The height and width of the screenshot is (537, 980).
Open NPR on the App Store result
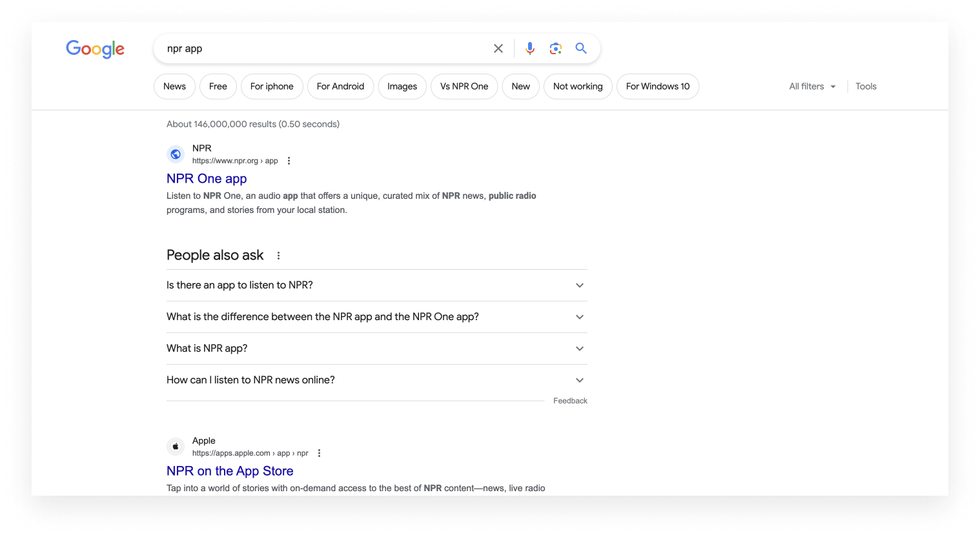(x=230, y=471)
